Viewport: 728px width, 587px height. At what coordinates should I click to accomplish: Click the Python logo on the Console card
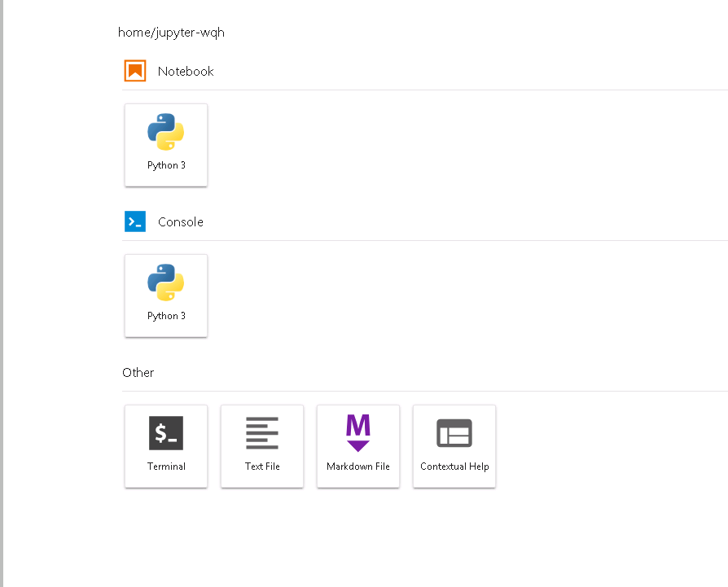(x=166, y=282)
